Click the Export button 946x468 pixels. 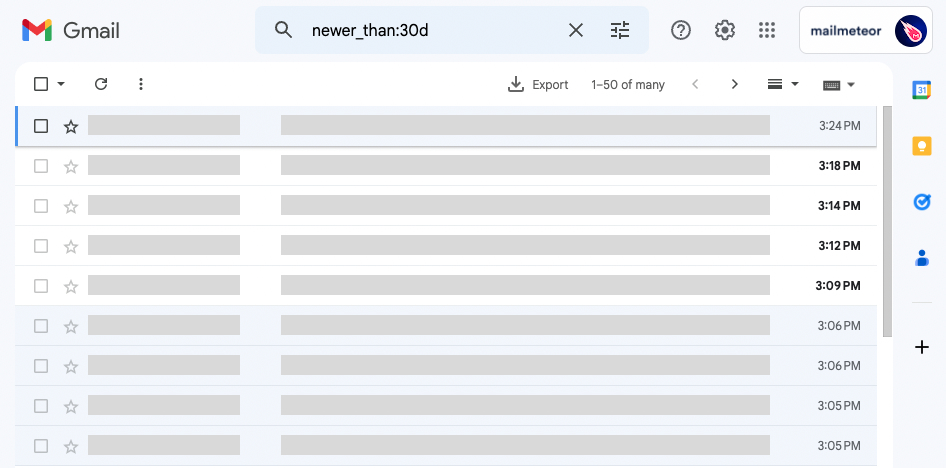pos(538,84)
